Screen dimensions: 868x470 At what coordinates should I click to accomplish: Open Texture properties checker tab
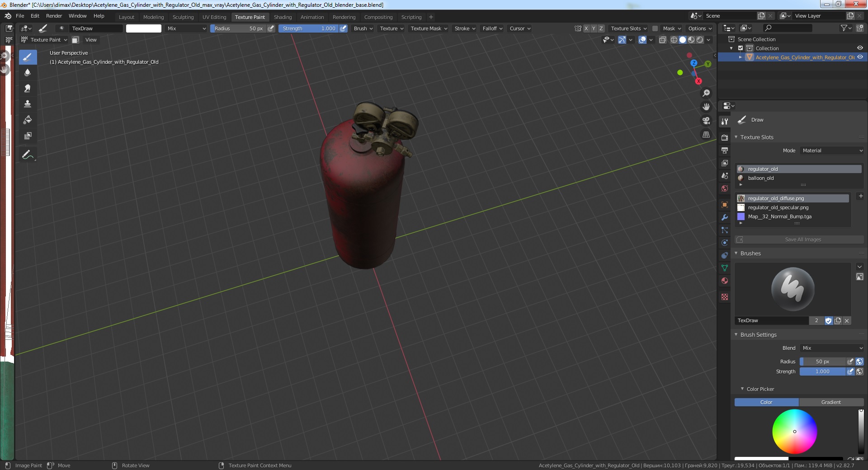click(x=725, y=297)
